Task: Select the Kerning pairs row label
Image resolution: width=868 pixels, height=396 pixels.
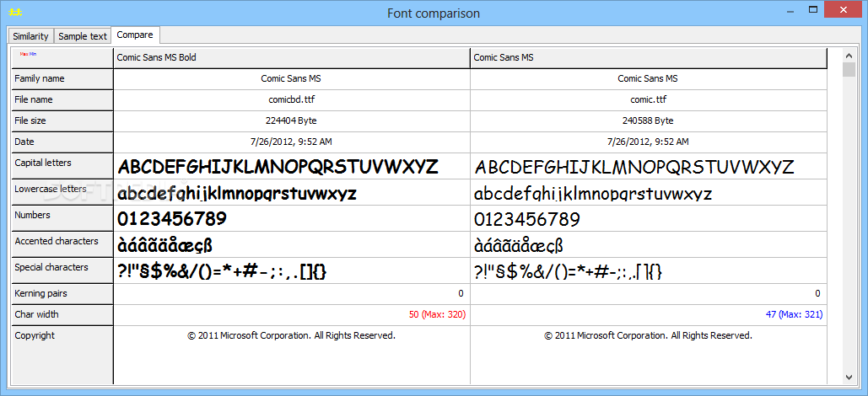Action: pos(62,294)
